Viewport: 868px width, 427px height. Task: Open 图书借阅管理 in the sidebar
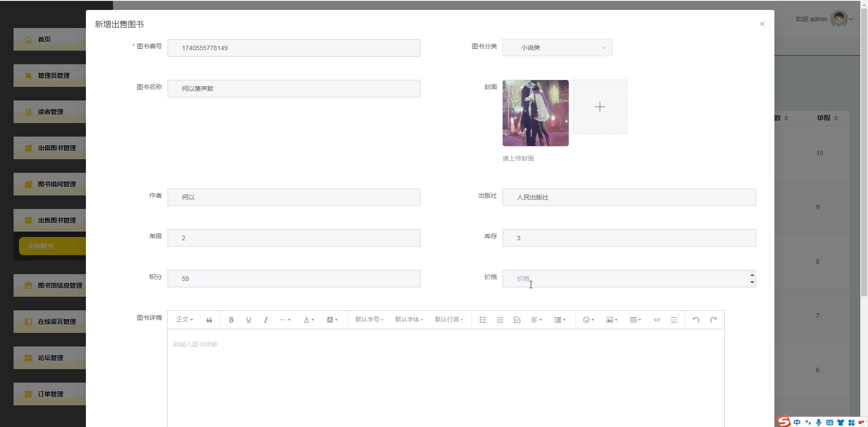(x=50, y=184)
